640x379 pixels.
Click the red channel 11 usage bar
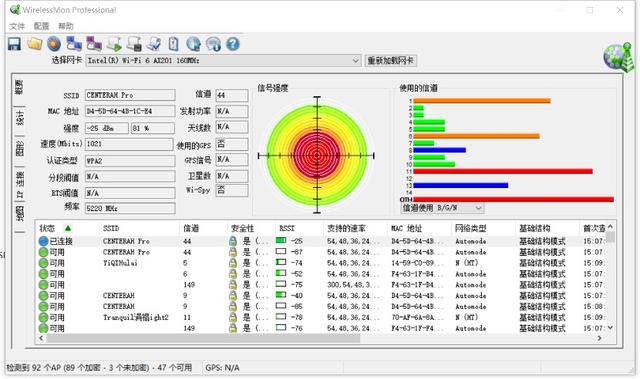tap(503, 171)
